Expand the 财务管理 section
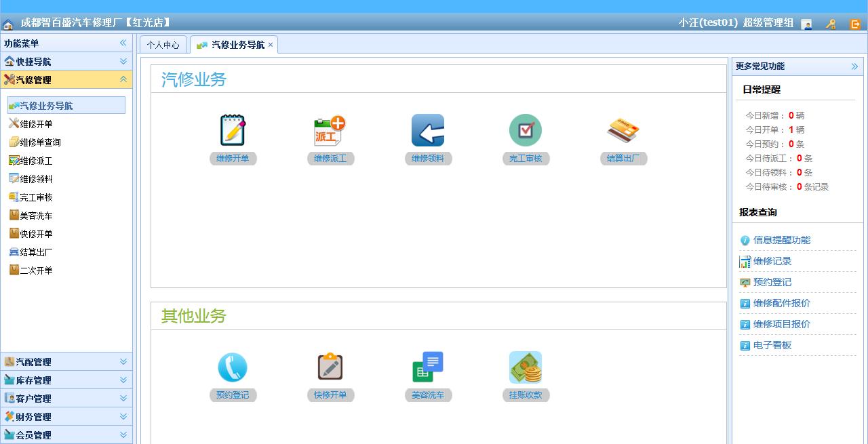The image size is (868, 444). [123, 416]
